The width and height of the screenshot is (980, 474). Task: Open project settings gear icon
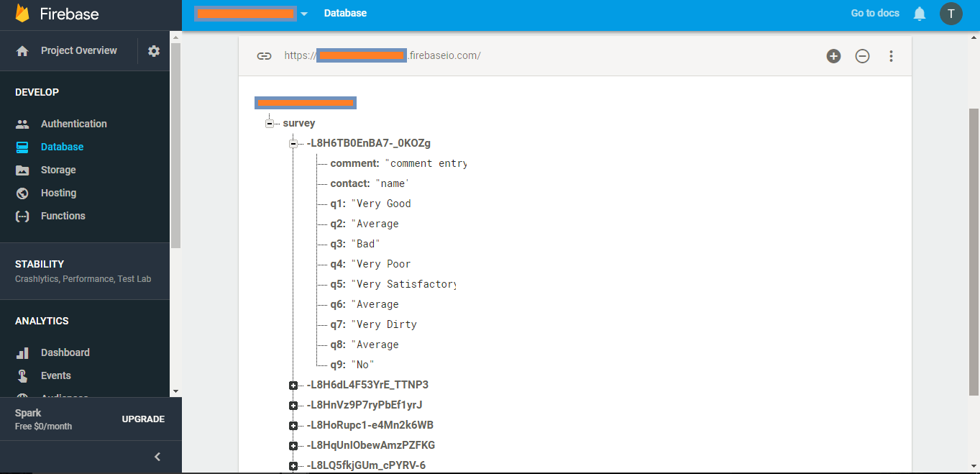click(x=154, y=51)
